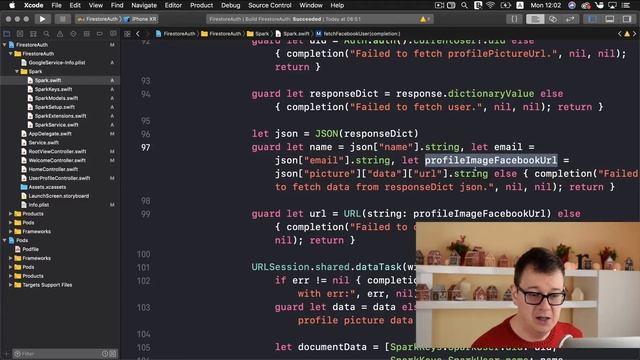Click line number 97 in gutter

pyautogui.click(x=145, y=147)
